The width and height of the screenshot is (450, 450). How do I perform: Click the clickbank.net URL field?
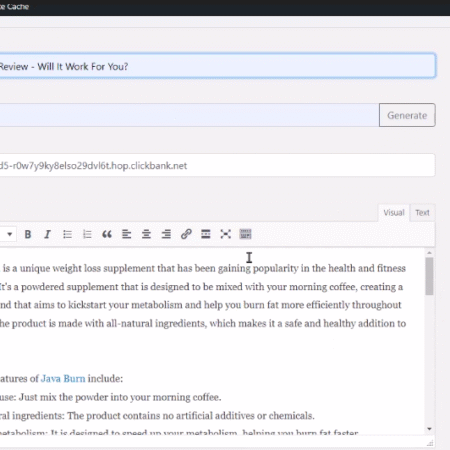[218, 165]
